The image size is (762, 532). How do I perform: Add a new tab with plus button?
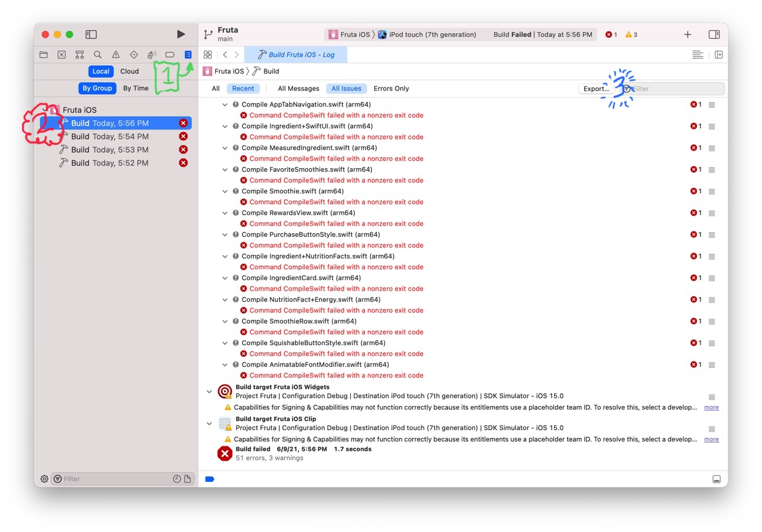pyautogui.click(x=687, y=34)
